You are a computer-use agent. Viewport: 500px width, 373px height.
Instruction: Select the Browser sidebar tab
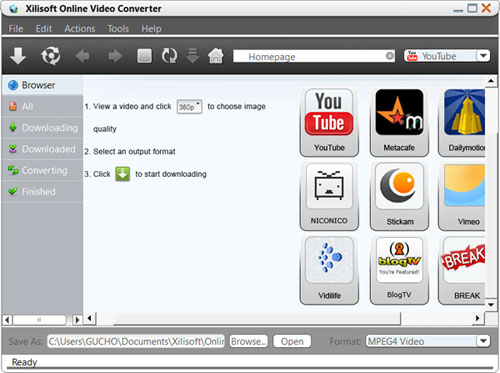(x=42, y=85)
